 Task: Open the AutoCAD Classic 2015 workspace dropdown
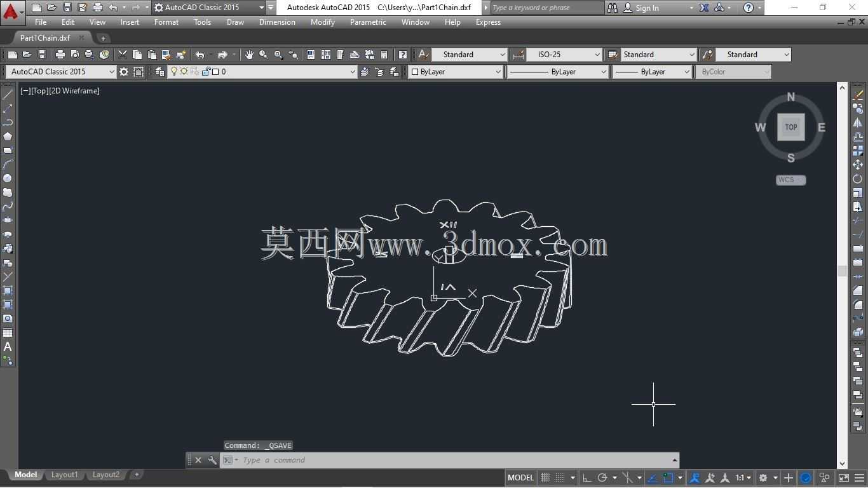pyautogui.click(x=61, y=72)
